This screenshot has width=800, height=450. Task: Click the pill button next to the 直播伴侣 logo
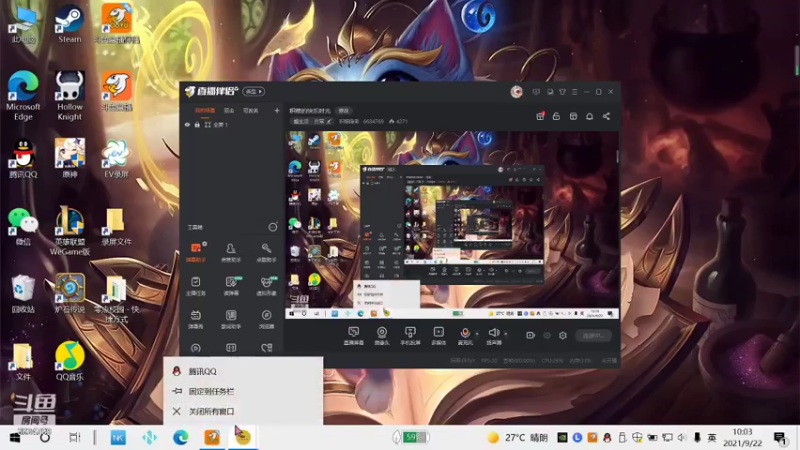[x=253, y=92]
